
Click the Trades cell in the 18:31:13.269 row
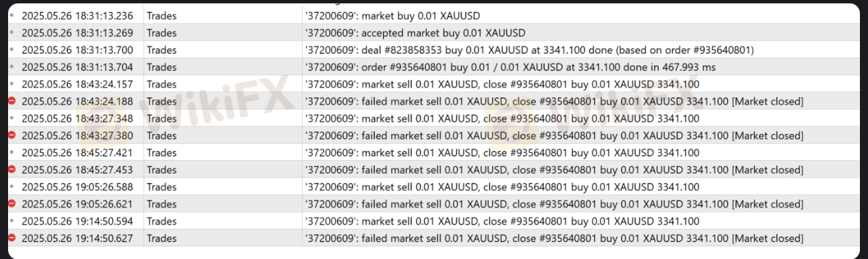click(161, 32)
